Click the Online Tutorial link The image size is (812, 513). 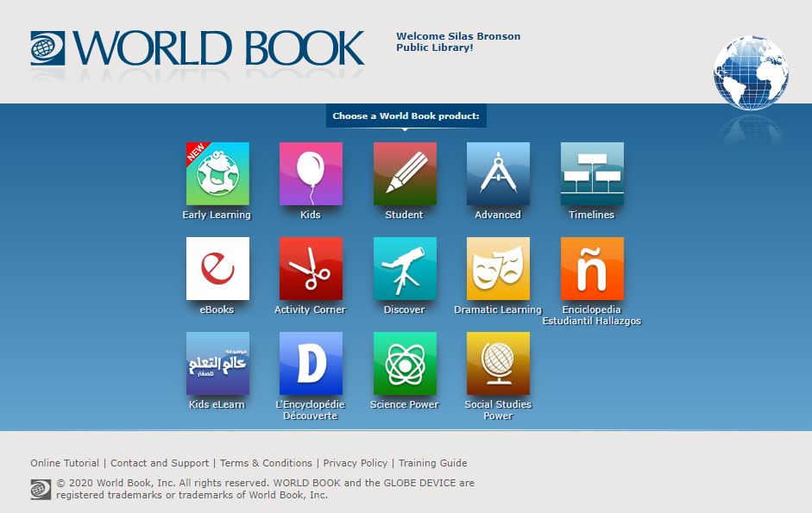tap(65, 463)
